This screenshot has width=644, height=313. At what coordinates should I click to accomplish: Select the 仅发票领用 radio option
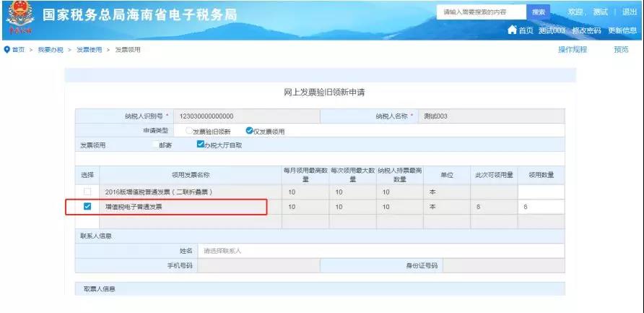coord(249,131)
